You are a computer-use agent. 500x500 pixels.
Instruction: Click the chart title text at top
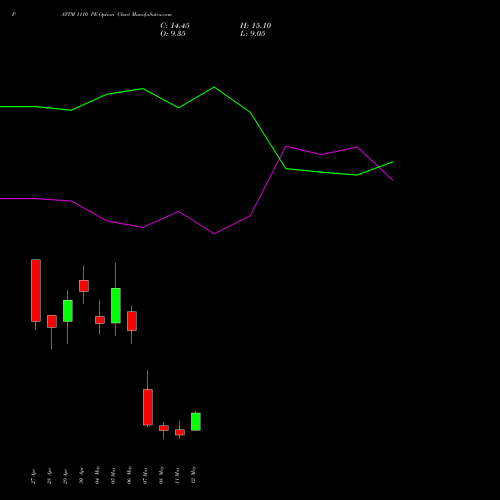point(116,14)
